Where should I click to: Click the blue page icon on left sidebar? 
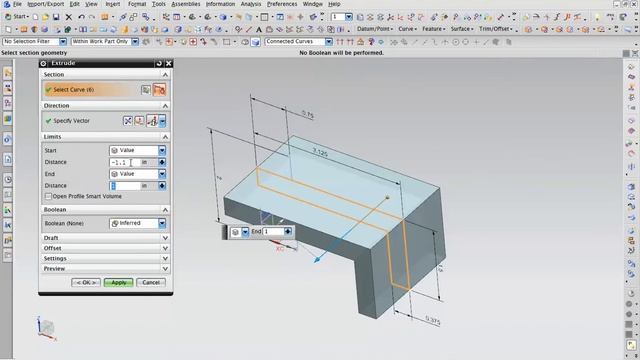[8, 159]
